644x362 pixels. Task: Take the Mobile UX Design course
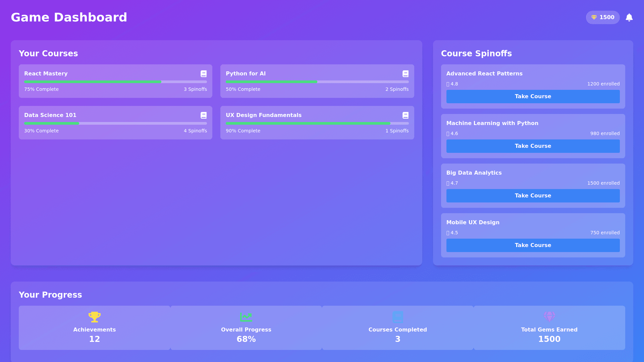tap(533, 245)
